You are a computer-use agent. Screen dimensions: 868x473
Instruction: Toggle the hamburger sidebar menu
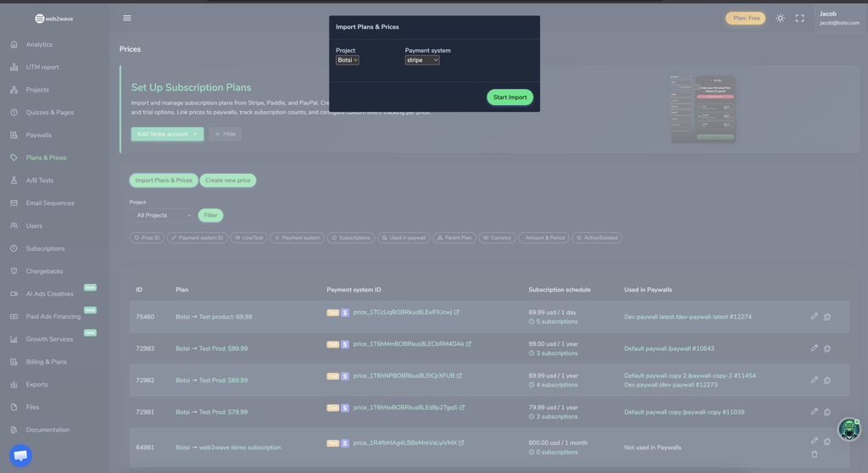click(127, 19)
